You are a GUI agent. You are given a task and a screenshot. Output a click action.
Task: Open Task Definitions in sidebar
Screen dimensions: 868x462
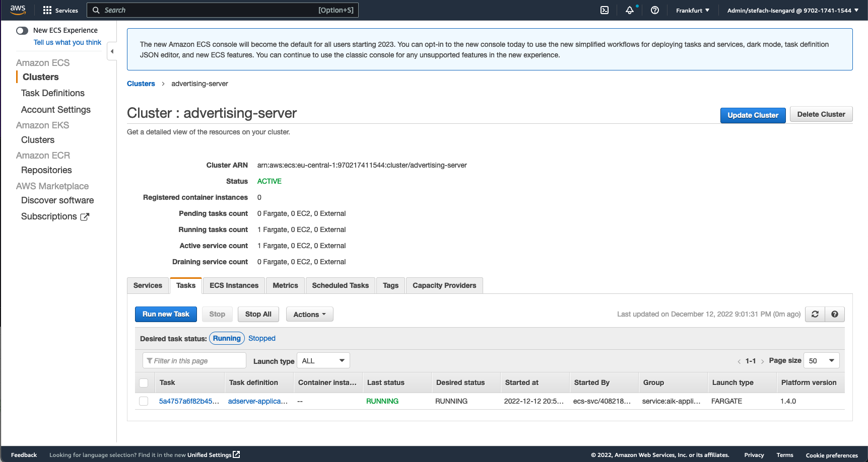tap(53, 93)
